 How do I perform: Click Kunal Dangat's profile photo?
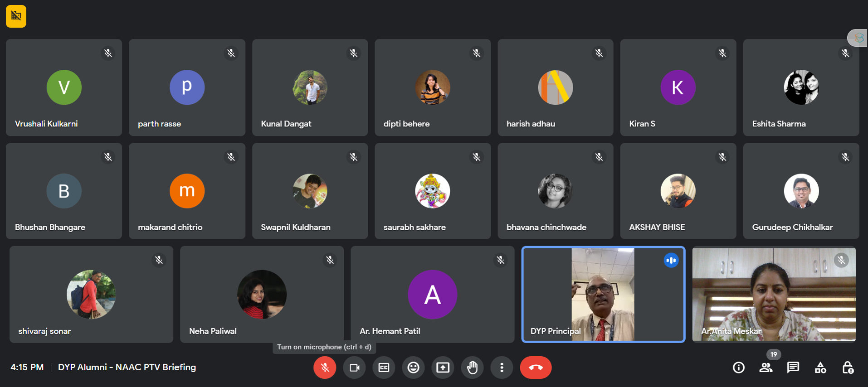[310, 87]
